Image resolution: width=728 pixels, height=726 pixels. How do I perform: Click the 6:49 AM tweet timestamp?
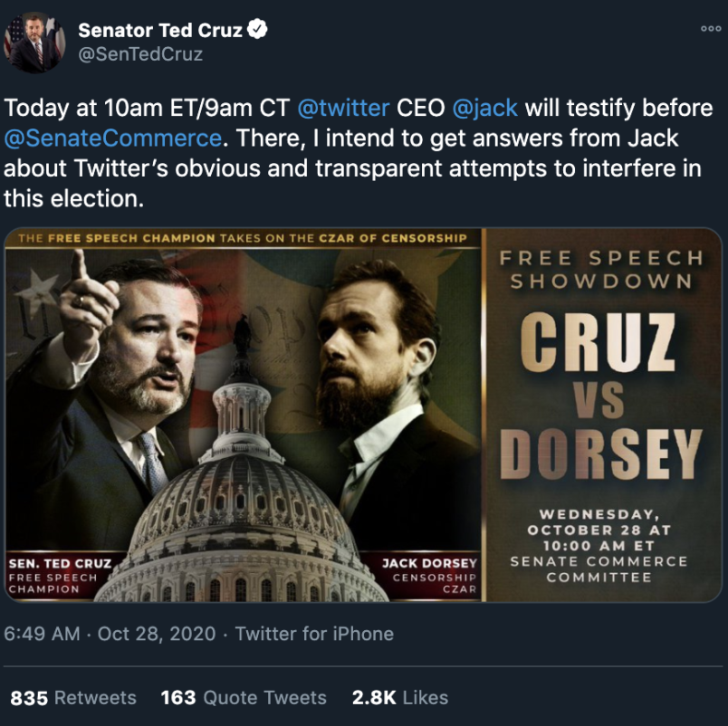tap(42, 634)
